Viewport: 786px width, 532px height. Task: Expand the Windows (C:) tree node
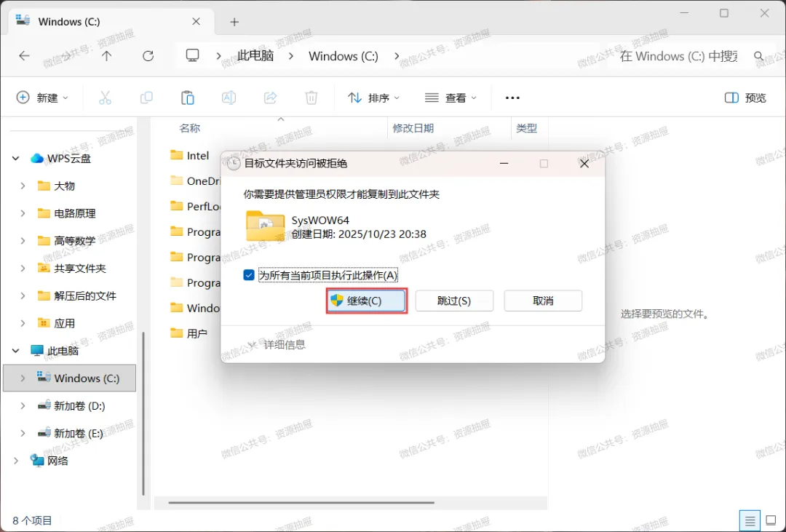tap(23, 378)
